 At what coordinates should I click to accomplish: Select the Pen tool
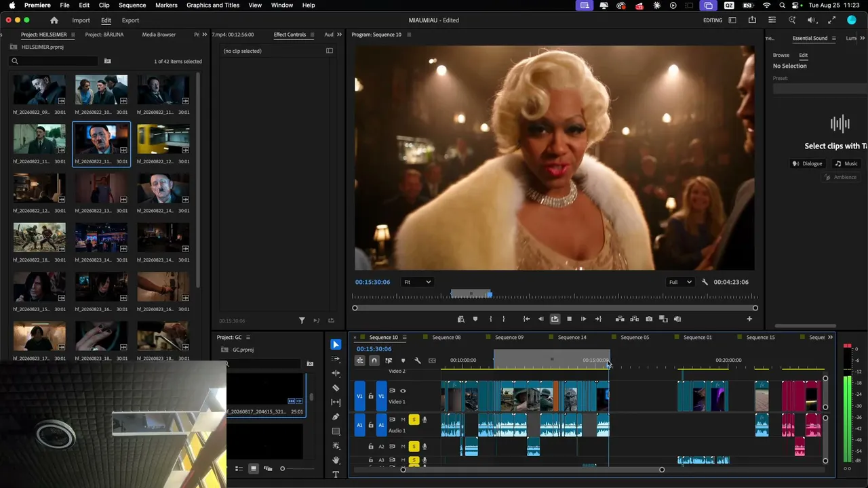tap(336, 417)
